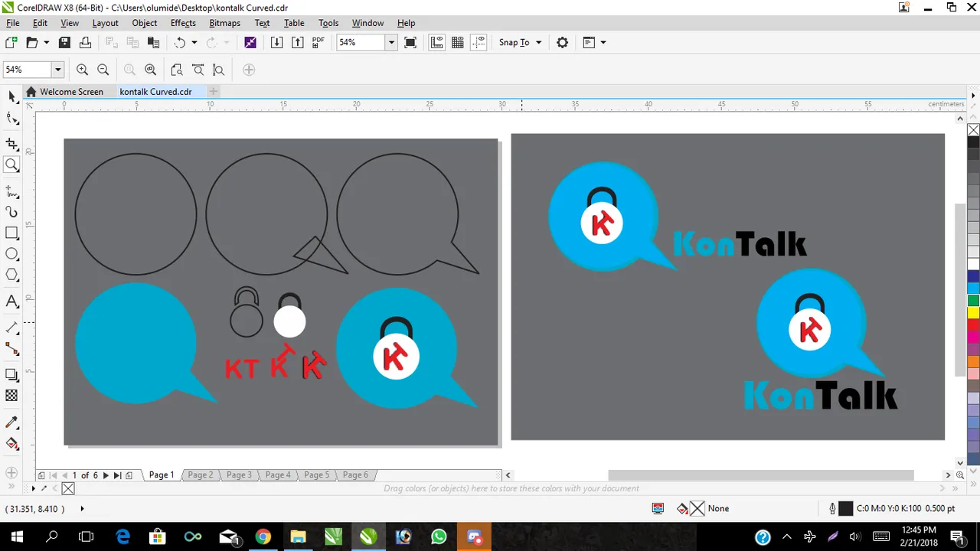Viewport: 980px width, 551px height.
Task: Select the Rectangle tool
Action: pyautogui.click(x=11, y=233)
